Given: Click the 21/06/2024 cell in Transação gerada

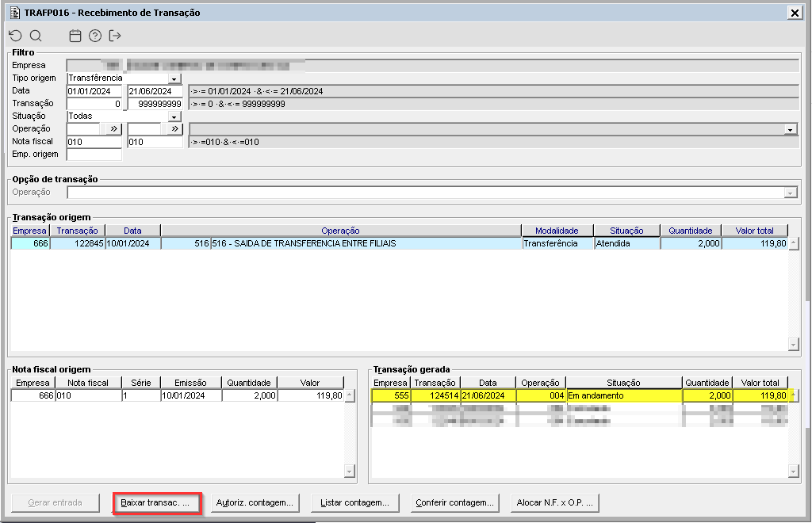Looking at the screenshot, I should click(488, 395).
